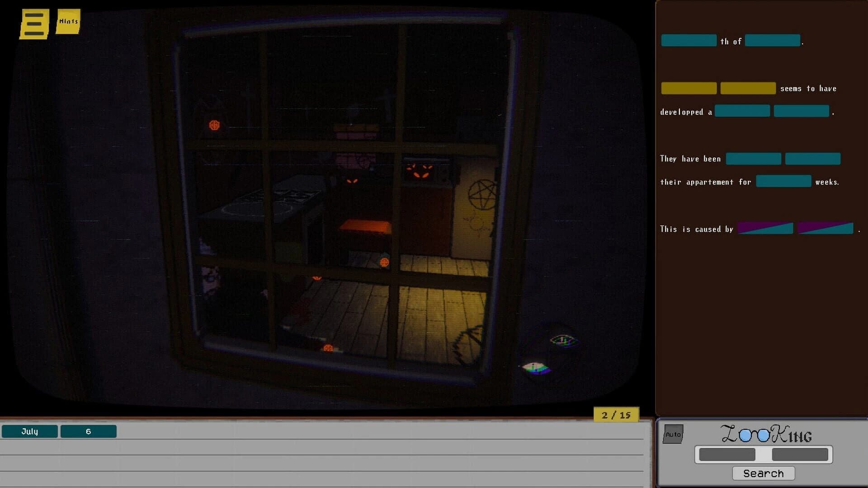Select the teal blank after 'th of'
Viewport: 868px width, 488px height.
pos(772,40)
